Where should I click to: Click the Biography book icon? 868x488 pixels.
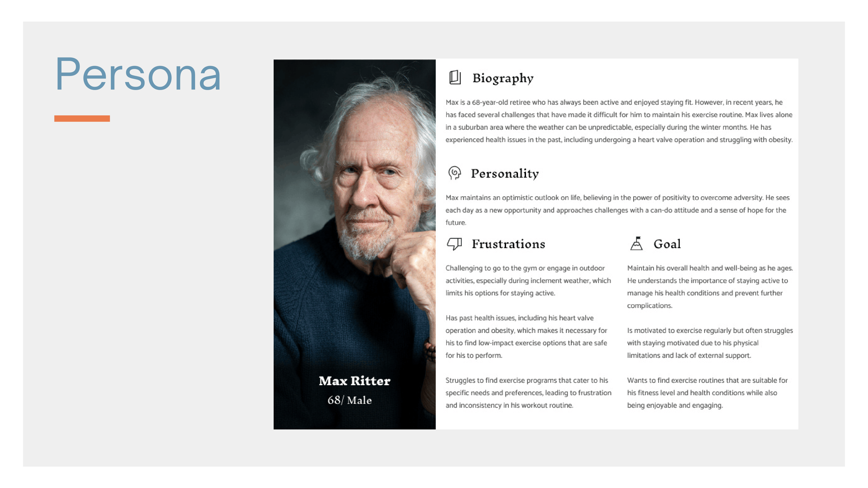(x=455, y=77)
